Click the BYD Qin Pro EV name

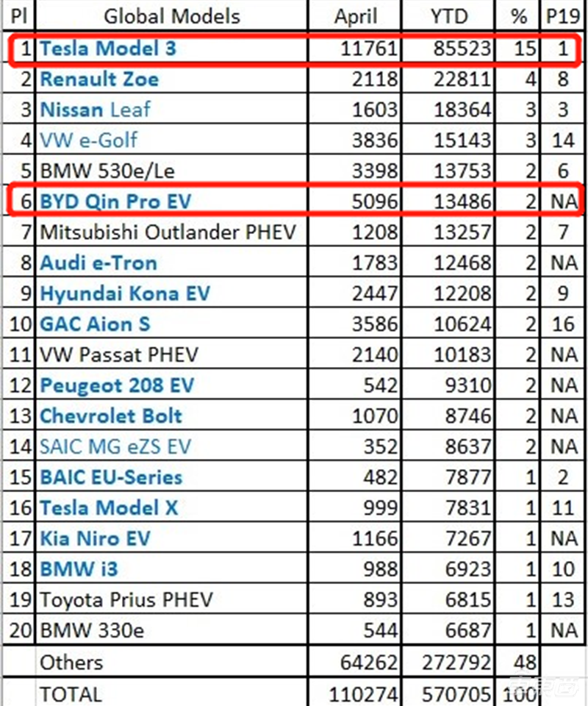tap(115, 202)
